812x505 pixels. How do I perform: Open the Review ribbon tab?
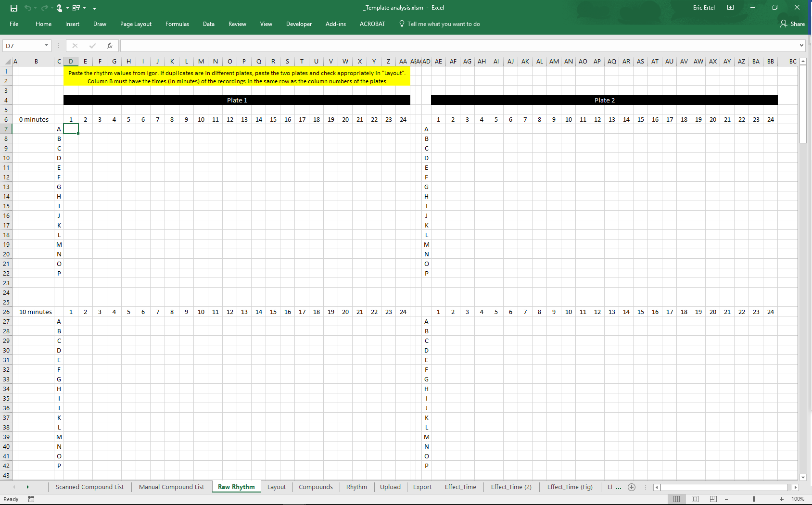tap(237, 24)
